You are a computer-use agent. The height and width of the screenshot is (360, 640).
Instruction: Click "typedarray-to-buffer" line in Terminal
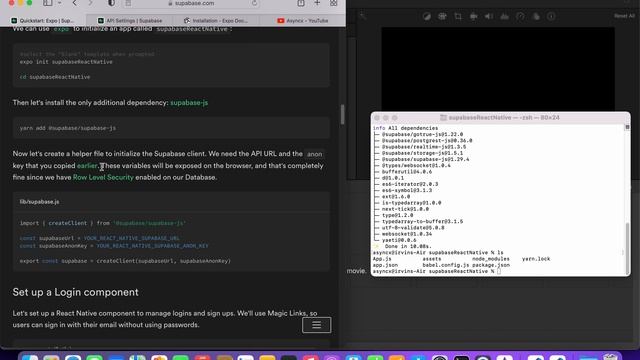coord(422,221)
